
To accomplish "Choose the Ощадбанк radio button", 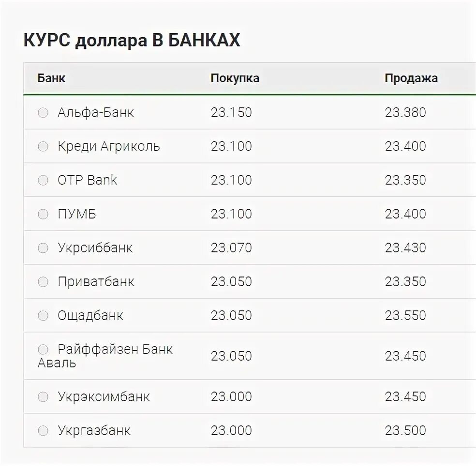I will pyautogui.click(x=43, y=316).
